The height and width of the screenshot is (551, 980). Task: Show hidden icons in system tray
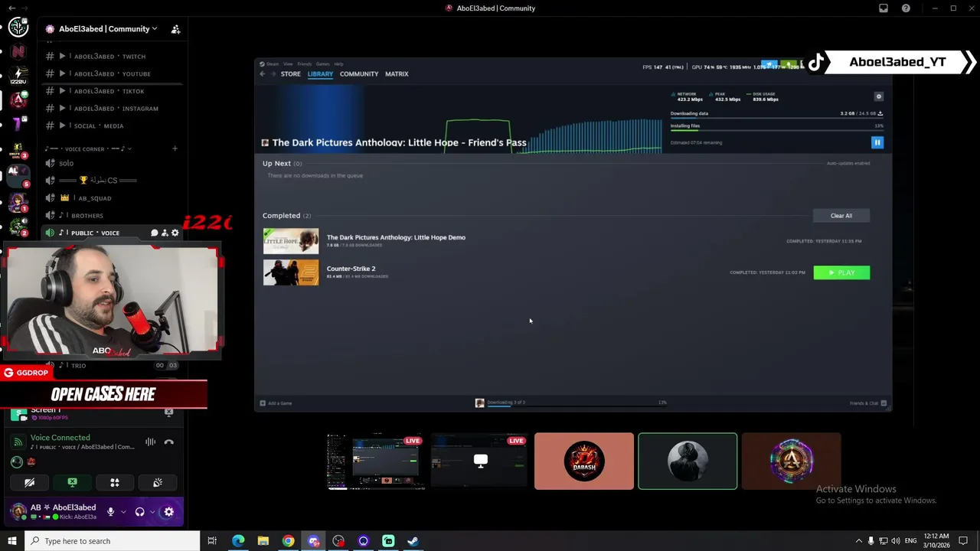click(858, 541)
